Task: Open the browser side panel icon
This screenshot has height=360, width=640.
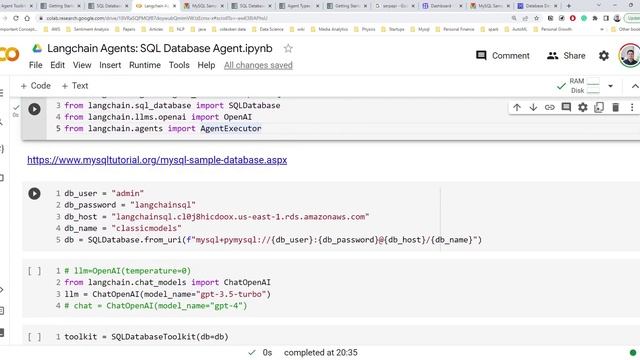Action: pyautogui.click(x=606, y=18)
